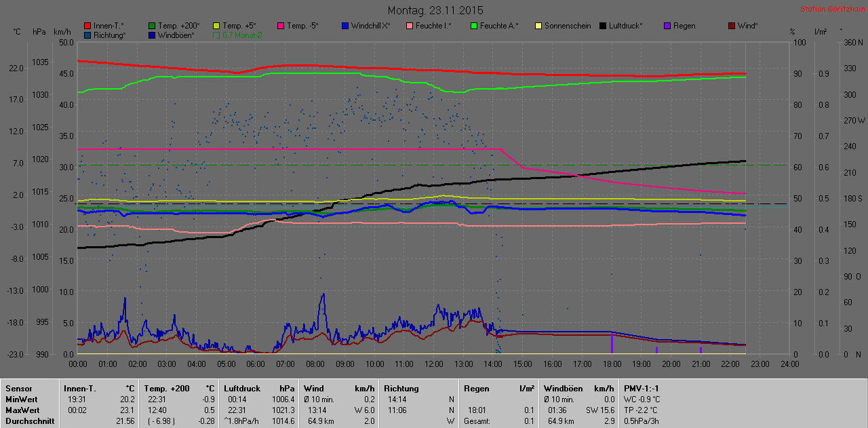Click the ^1.8hPa/h pressure trend value
The image size is (868, 428).
(x=243, y=421)
